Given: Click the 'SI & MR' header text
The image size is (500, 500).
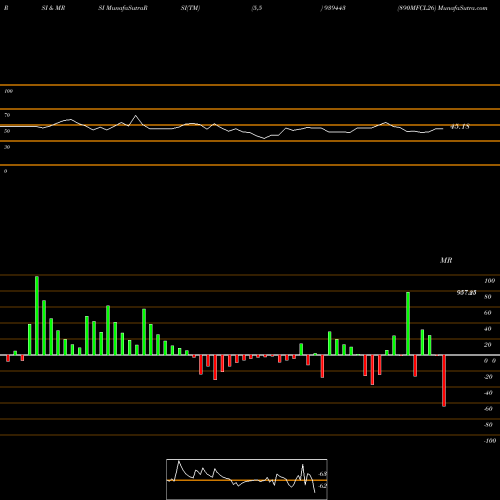Looking at the screenshot, I should pos(53,8).
